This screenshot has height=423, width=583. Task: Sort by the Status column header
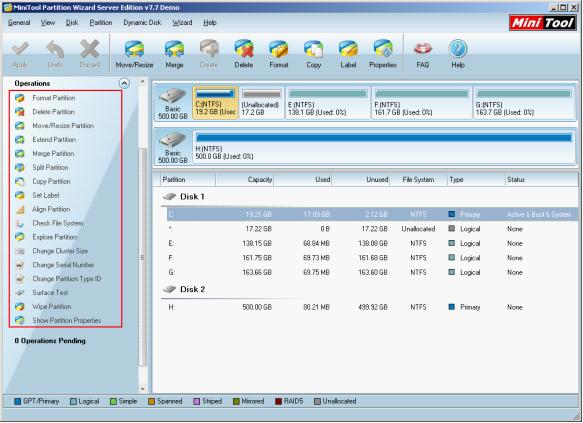pos(542,180)
